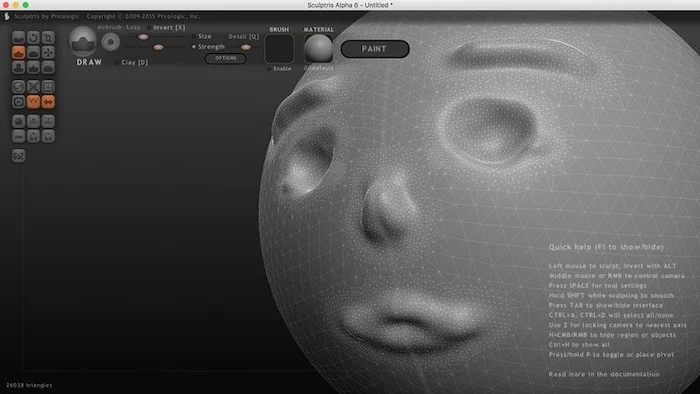The height and width of the screenshot is (394, 700).
Task: Toggle the orange Wireframe display button
Action: tap(33, 102)
